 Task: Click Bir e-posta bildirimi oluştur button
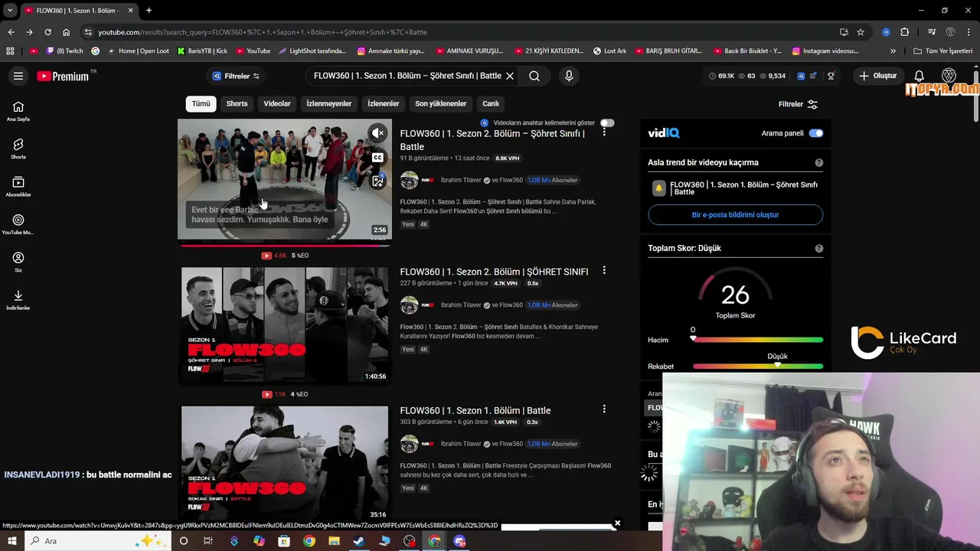[735, 215]
